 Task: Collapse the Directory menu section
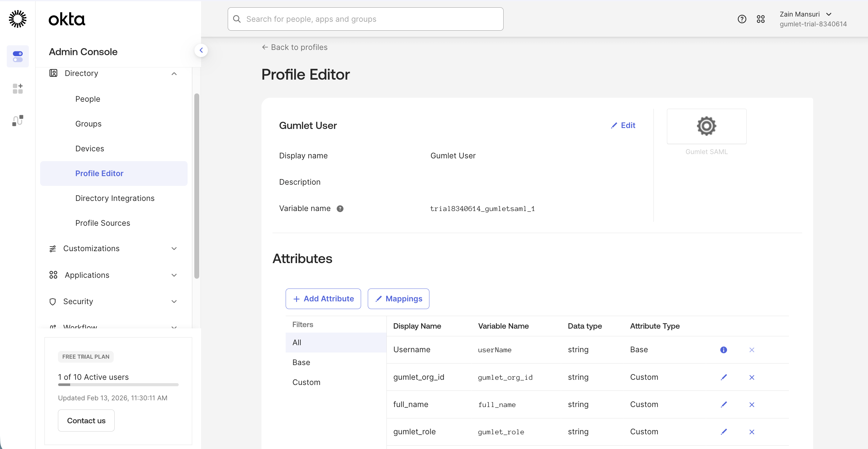174,74
